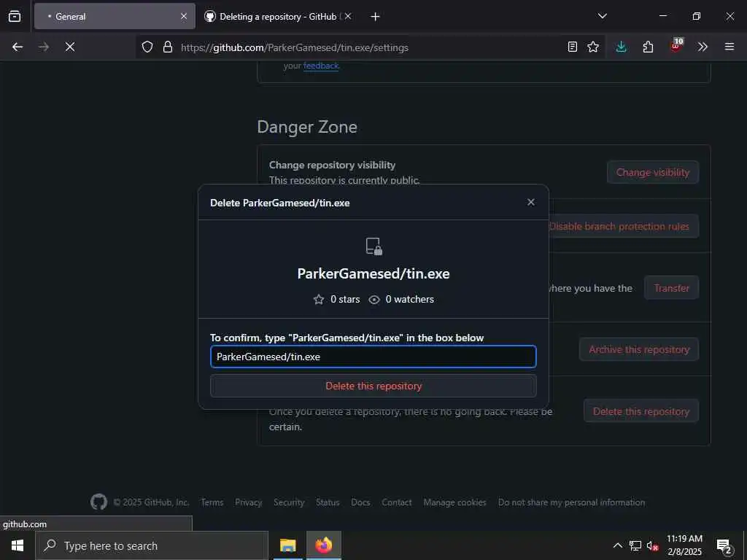Screen dimensions: 747x560
Task: Click ParkerGamesed/tin.exe heading in dialog
Action: pos(373,273)
